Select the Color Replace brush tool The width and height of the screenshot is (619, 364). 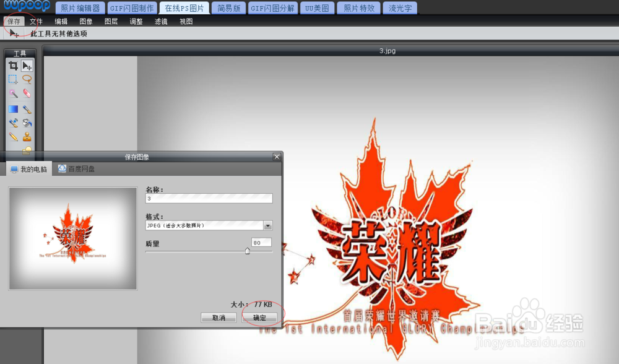(x=13, y=123)
